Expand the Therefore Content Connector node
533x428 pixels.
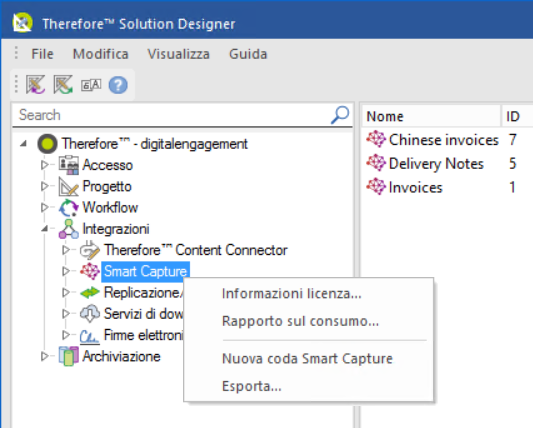coord(66,250)
